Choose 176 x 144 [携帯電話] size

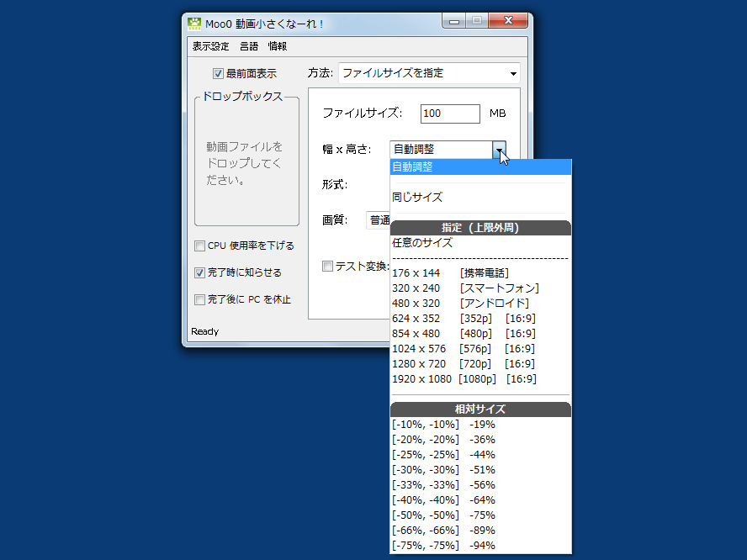[480, 273]
